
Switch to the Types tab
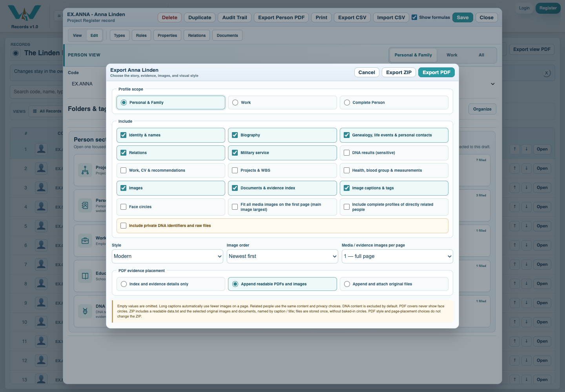pos(120,36)
